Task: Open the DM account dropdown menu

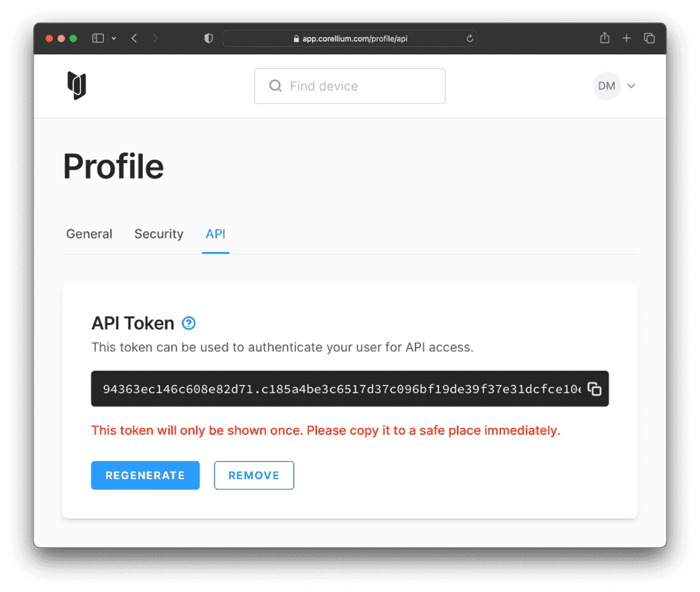Action: pyautogui.click(x=615, y=85)
